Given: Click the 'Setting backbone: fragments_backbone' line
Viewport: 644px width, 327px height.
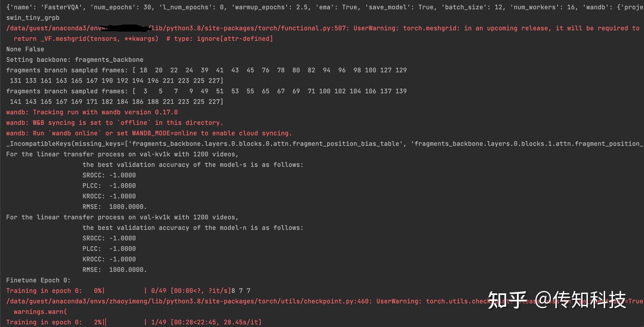Looking at the screenshot, I should (x=74, y=60).
